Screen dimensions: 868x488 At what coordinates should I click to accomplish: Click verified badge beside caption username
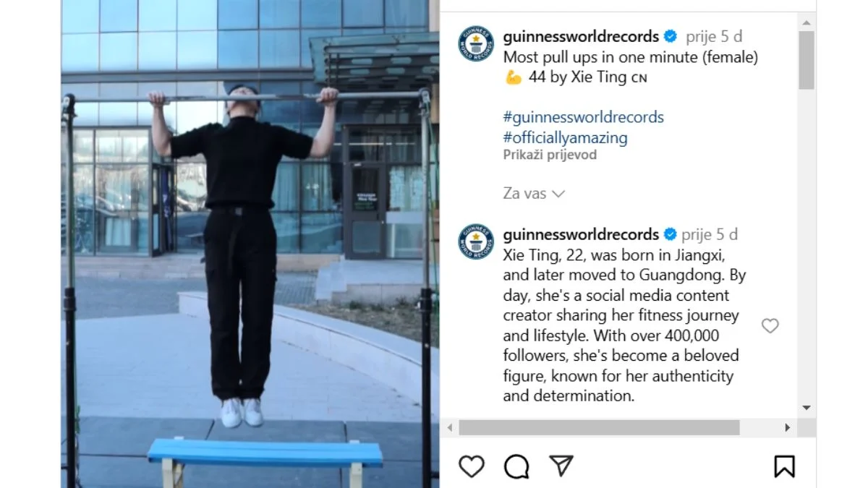click(671, 36)
